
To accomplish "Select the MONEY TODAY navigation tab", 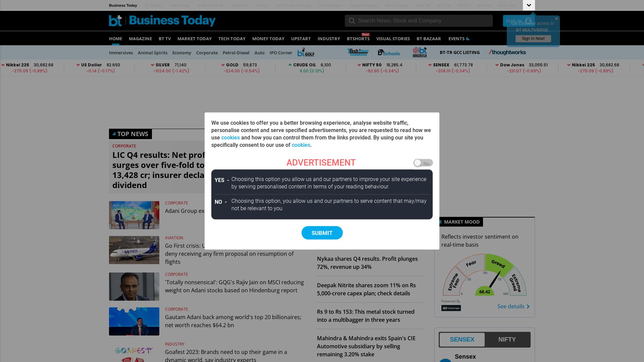I will click(268, 39).
